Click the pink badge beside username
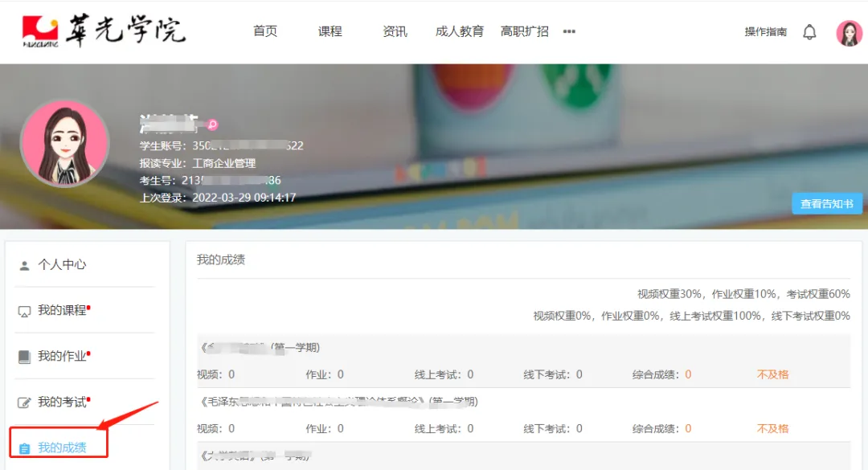The image size is (868, 470). (212, 125)
